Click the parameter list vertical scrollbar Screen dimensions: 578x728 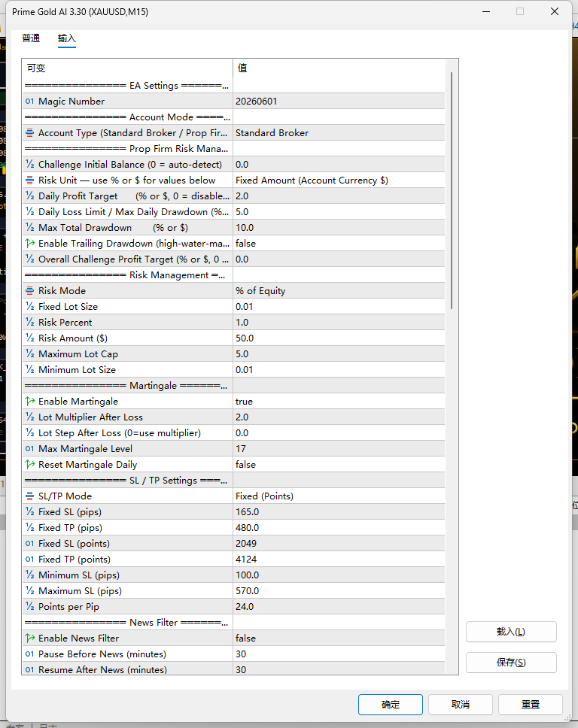click(x=452, y=190)
